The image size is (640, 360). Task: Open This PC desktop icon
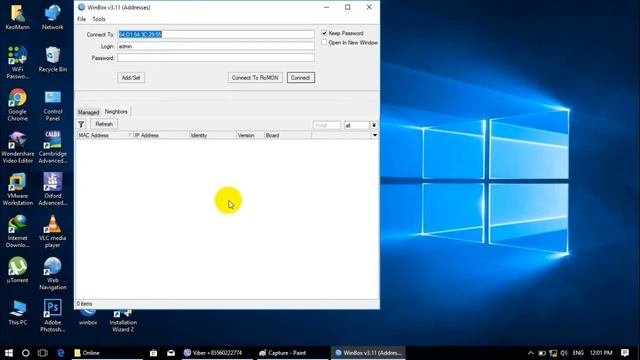pyautogui.click(x=17, y=313)
